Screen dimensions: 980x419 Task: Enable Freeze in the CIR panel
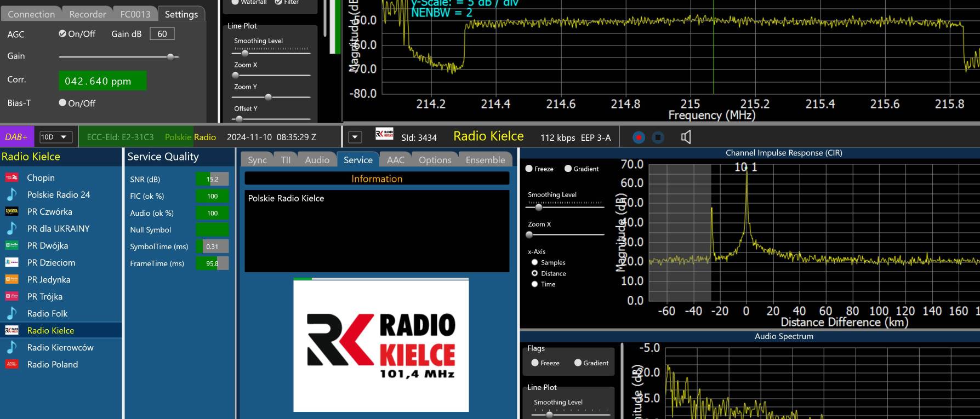point(529,169)
